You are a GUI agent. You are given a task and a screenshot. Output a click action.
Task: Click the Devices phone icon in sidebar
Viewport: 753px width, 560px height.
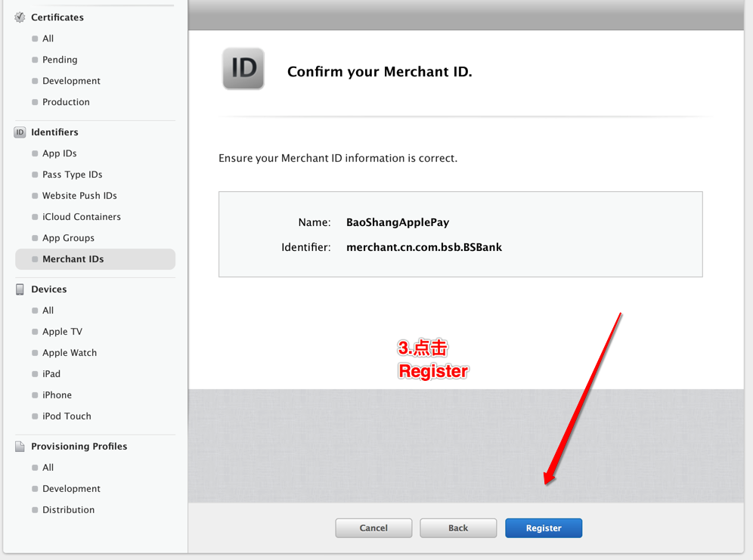tap(20, 289)
